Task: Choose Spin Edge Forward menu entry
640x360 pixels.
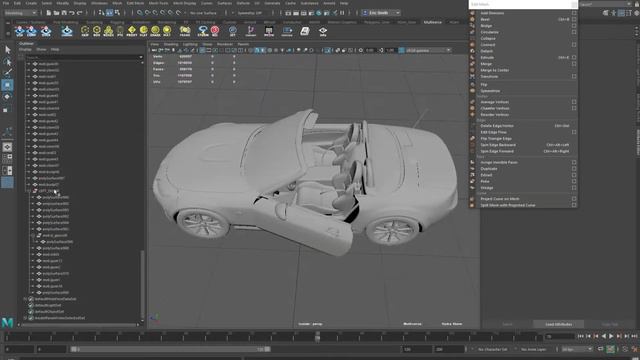Action: pyautogui.click(x=497, y=151)
